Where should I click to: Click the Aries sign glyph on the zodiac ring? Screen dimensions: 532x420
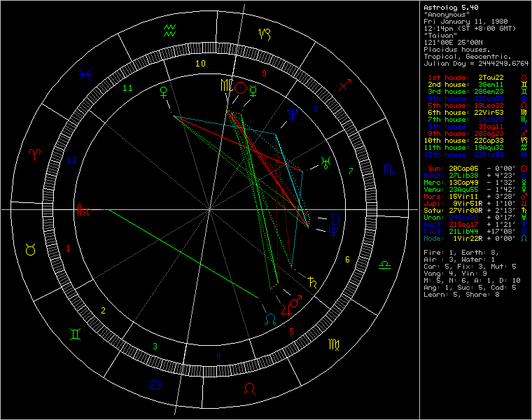[34, 155]
